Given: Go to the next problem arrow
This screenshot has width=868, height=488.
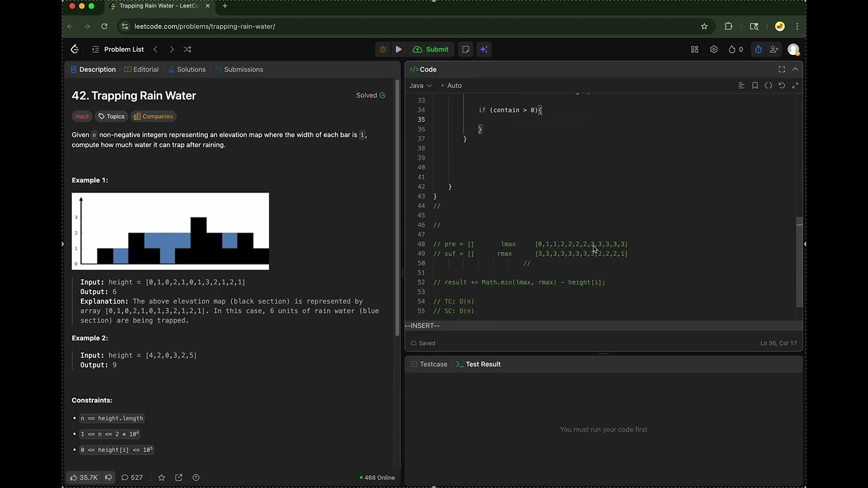Looking at the screenshot, I should coord(172,49).
